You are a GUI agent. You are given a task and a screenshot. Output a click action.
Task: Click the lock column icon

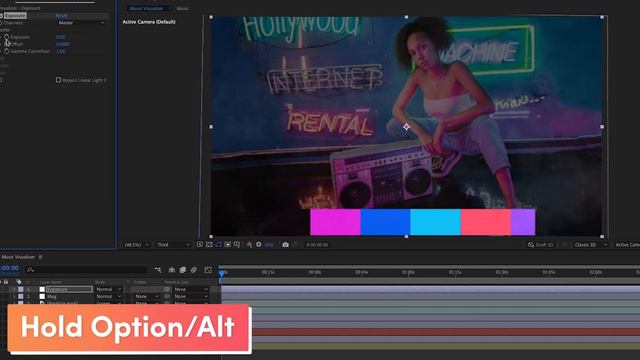point(6,282)
